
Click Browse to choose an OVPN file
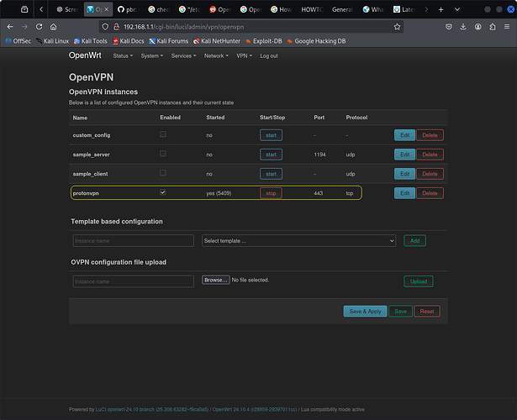pyautogui.click(x=215, y=280)
